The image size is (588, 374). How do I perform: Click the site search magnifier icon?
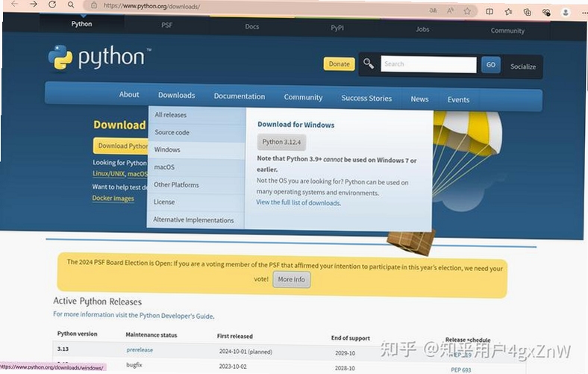pyautogui.click(x=369, y=63)
